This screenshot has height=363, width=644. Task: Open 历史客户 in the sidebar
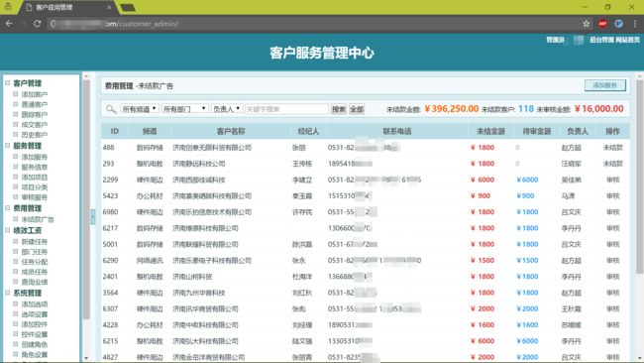[x=35, y=135]
